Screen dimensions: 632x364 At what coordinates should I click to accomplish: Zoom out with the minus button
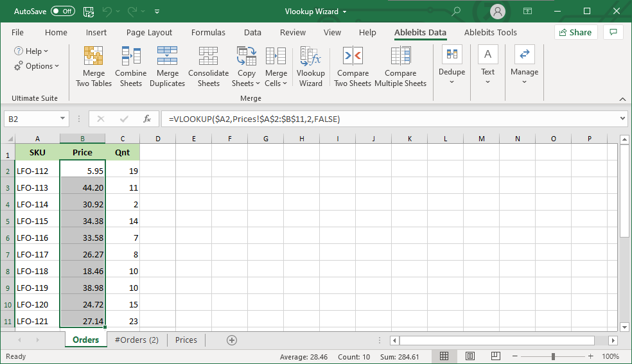pos(514,356)
